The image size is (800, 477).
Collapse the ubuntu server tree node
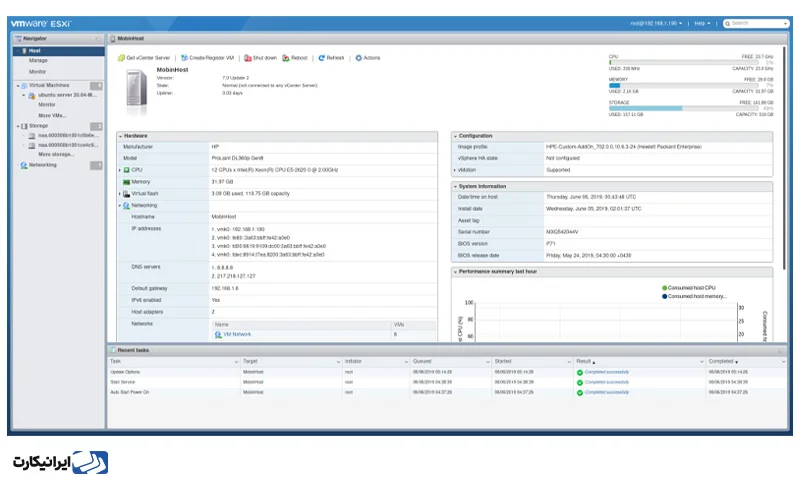click(23, 95)
